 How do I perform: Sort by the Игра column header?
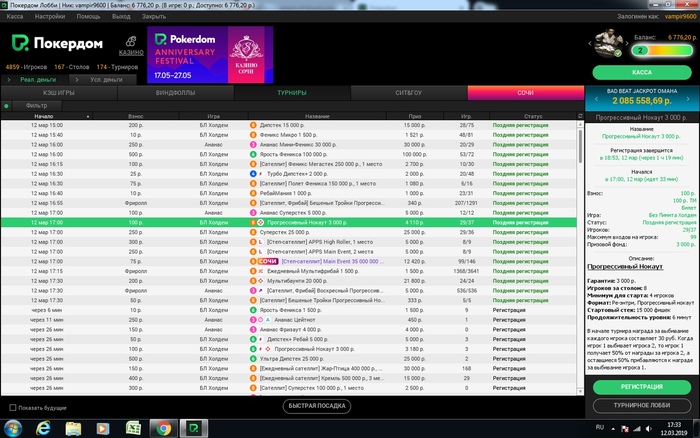[x=213, y=116]
